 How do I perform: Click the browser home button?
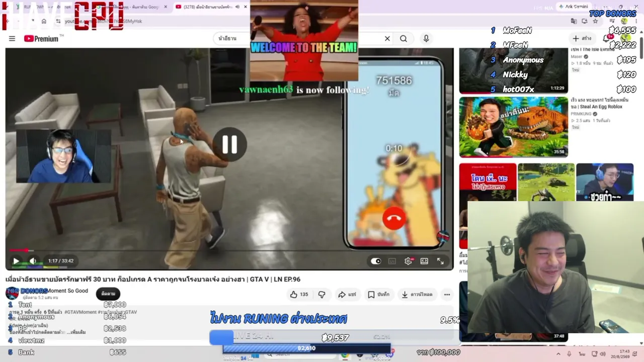pyautogui.click(x=44, y=21)
